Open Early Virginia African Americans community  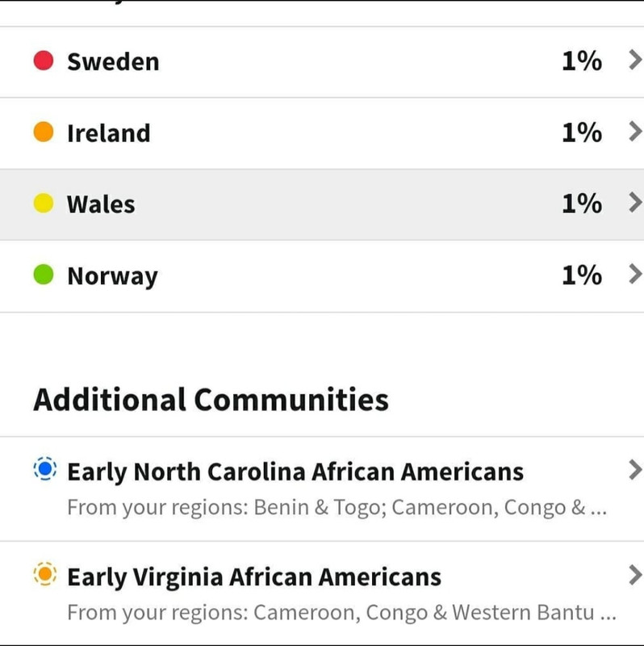coord(253,577)
